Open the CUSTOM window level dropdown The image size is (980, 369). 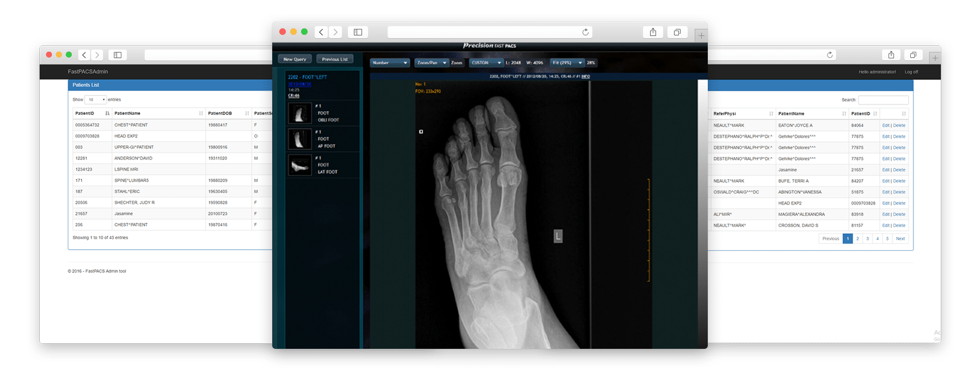click(x=486, y=63)
